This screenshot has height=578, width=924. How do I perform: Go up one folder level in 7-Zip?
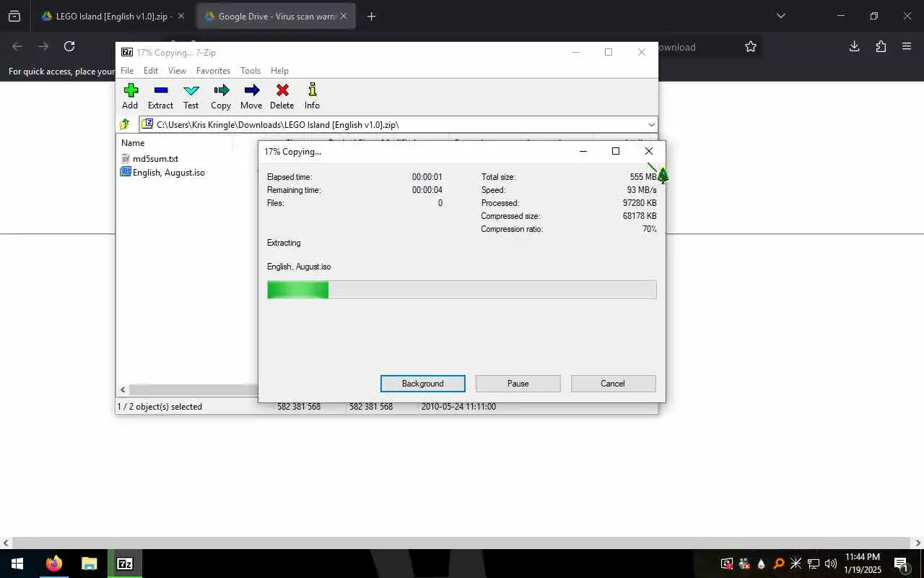click(x=125, y=124)
